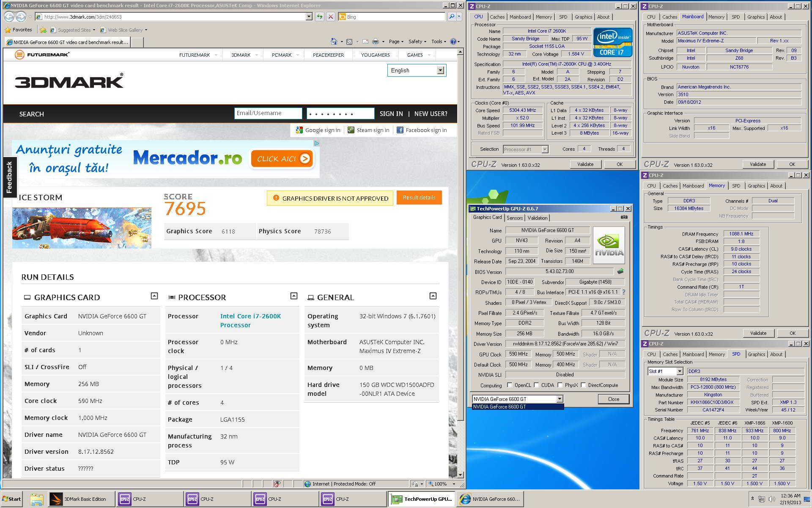Collapse the Processor section

coord(294,296)
